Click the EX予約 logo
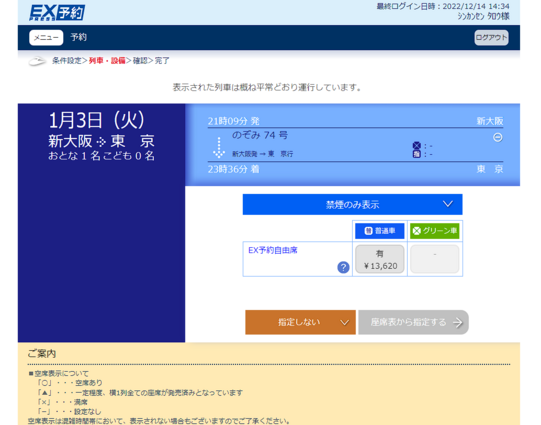The height and width of the screenshot is (425, 541). [x=57, y=13]
